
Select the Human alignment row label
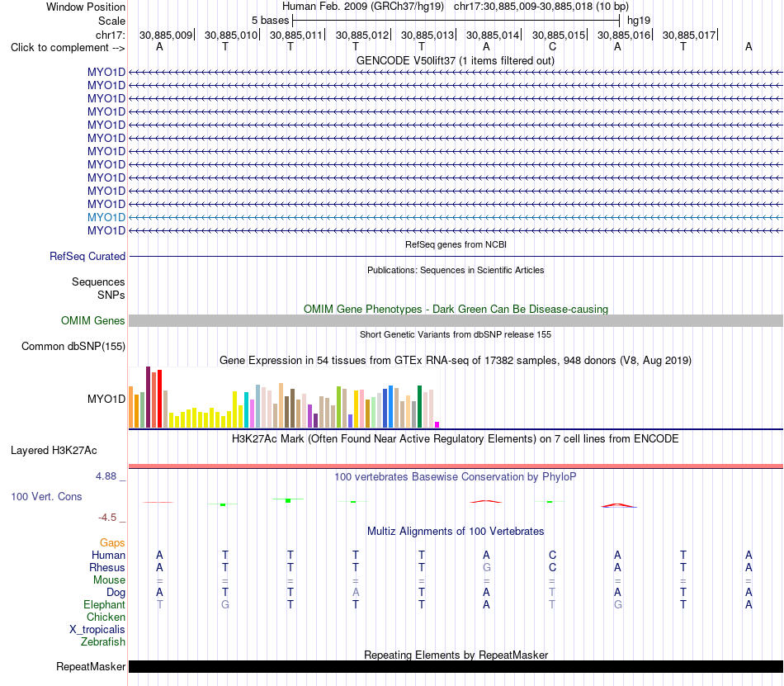coord(108,555)
